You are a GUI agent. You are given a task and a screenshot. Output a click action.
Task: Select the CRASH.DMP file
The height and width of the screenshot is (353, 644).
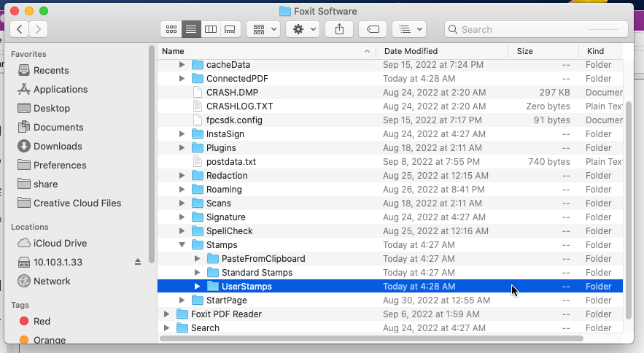(390, 93)
